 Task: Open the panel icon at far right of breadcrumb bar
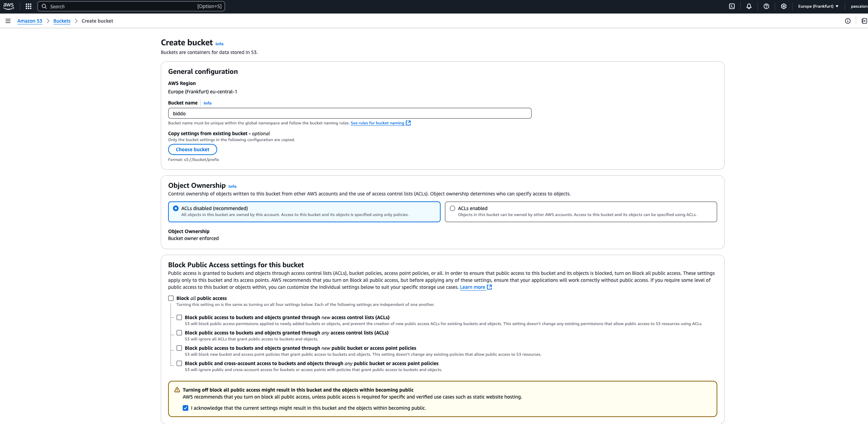[x=864, y=21]
